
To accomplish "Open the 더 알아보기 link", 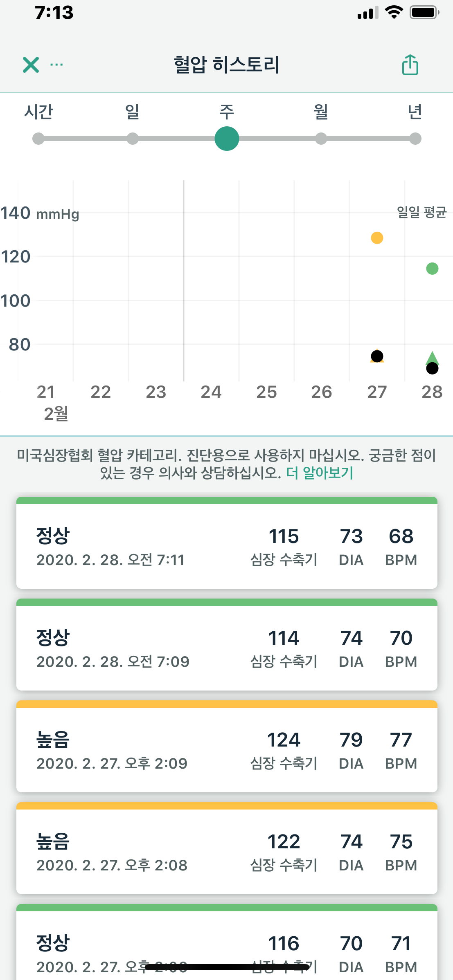I will pos(320,473).
